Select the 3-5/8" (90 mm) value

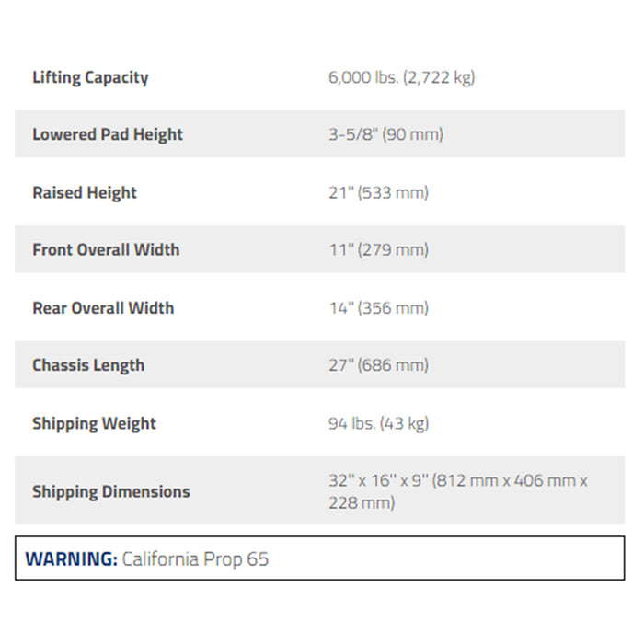[385, 134]
